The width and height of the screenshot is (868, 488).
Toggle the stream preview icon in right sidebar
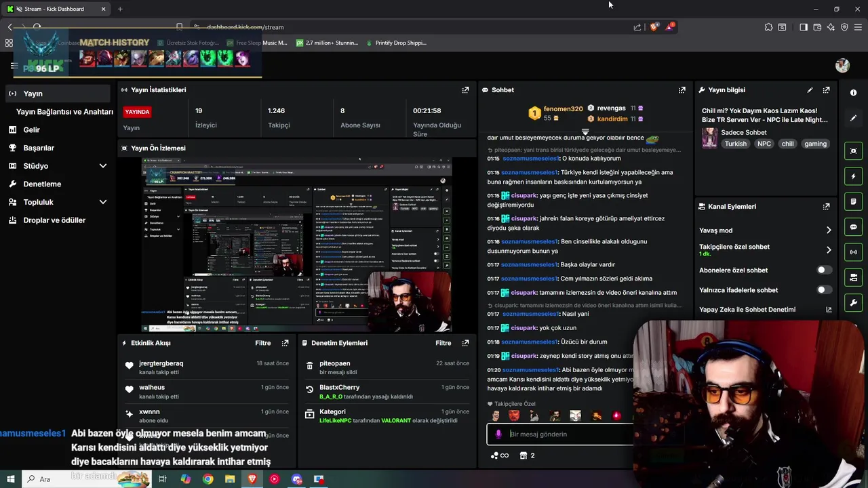click(853, 150)
